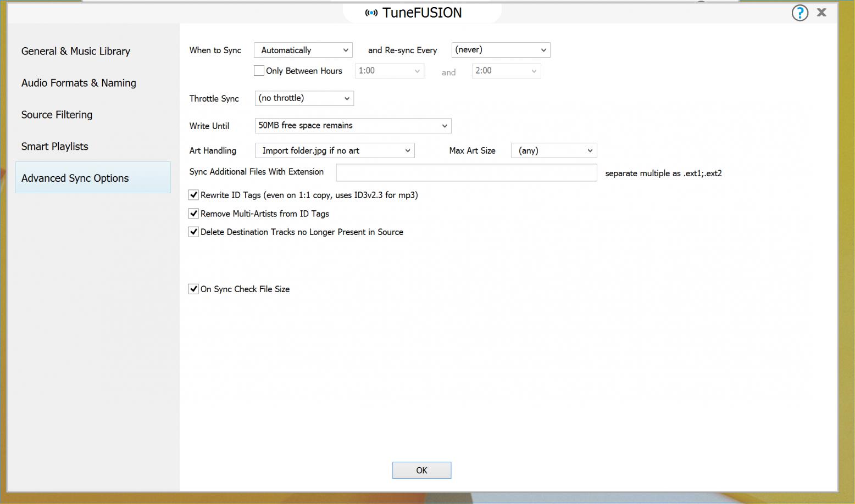Image resolution: width=855 pixels, height=504 pixels.
Task: Uncheck Rewrite ID Tags option
Action: pos(193,195)
